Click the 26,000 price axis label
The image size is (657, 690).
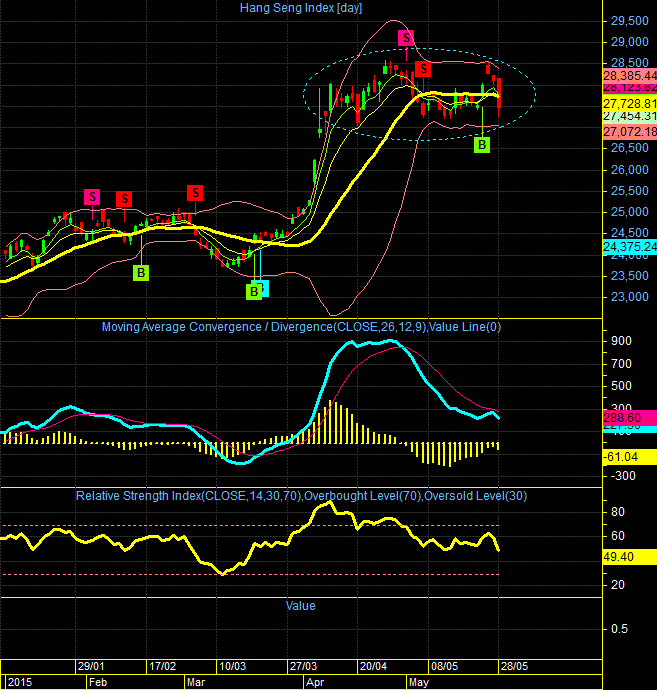click(x=630, y=170)
